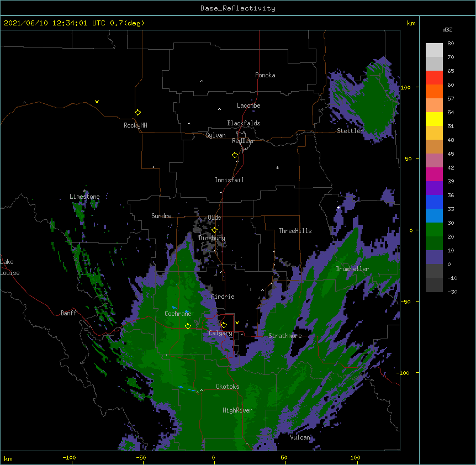
Task: Select the blue 33–36 dBZ legend swatch
Action: (x=434, y=202)
